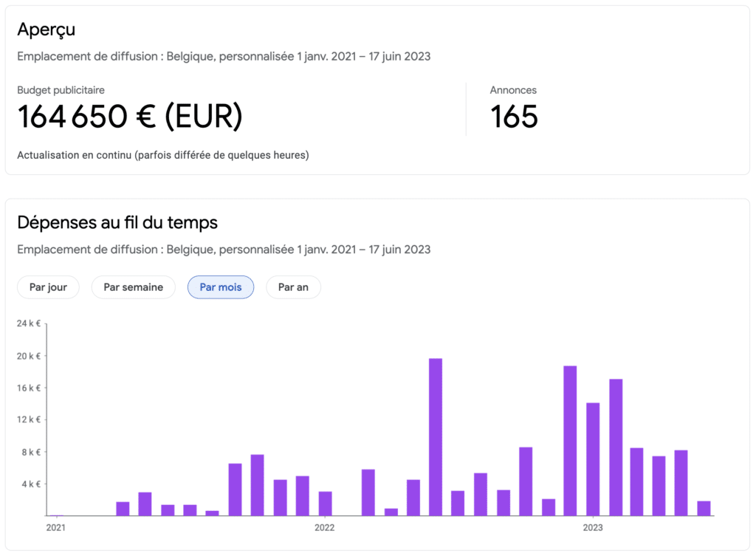Click the tallest bar in the chart

(436, 437)
